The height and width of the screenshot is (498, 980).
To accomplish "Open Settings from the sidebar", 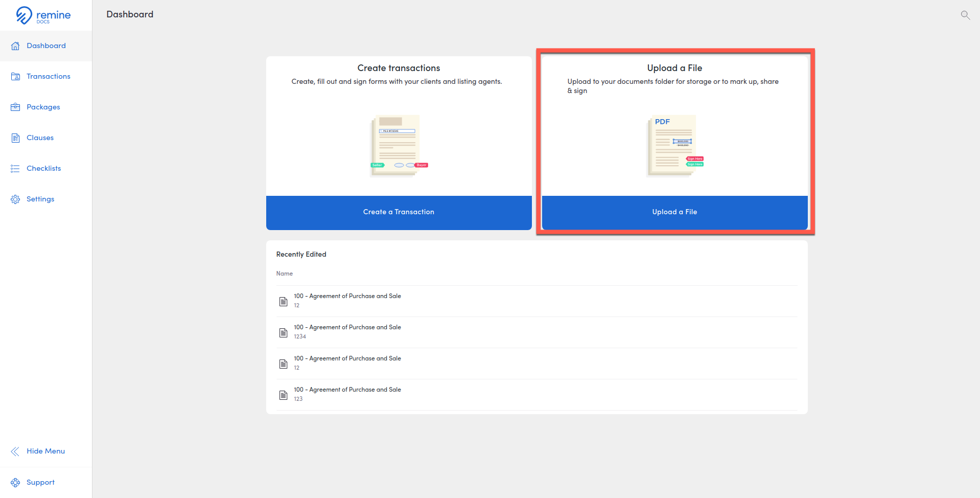I will tap(46, 199).
